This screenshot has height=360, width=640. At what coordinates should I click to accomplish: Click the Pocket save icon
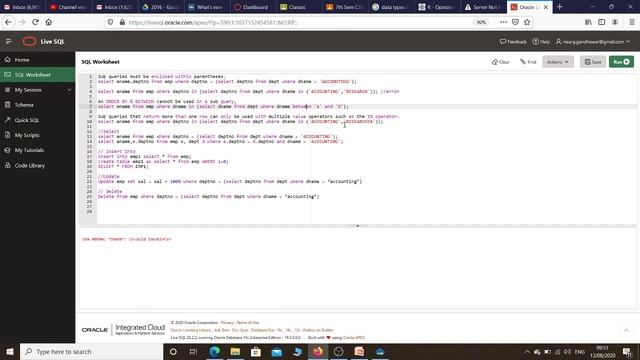(x=515, y=22)
